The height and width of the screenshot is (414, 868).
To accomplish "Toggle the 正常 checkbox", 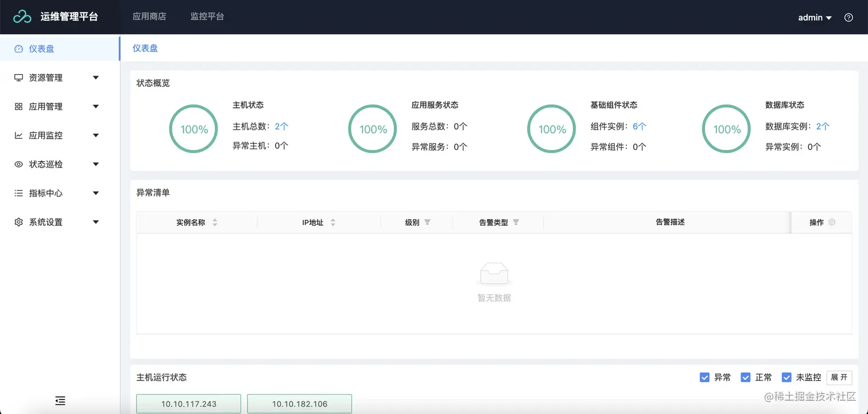I will click(746, 377).
